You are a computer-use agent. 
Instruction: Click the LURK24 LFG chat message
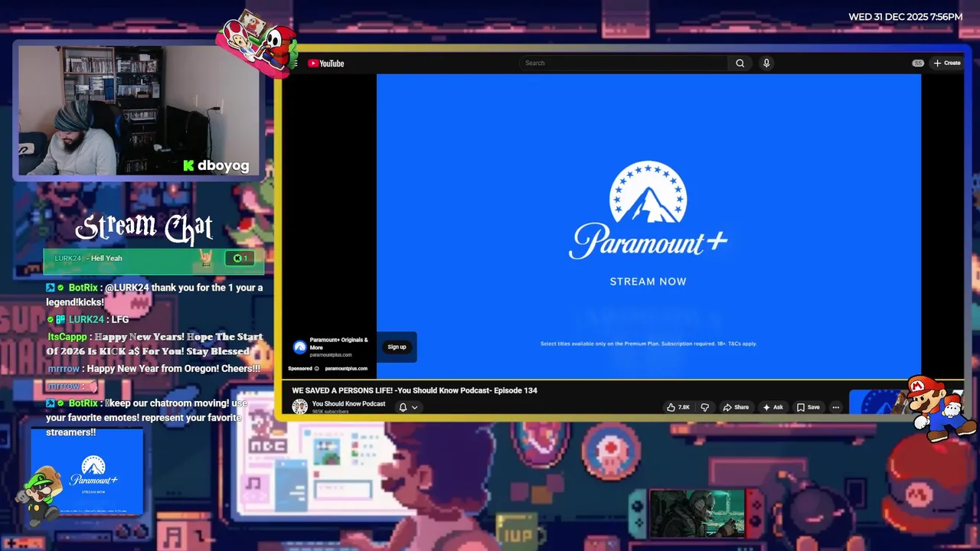click(88, 319)
